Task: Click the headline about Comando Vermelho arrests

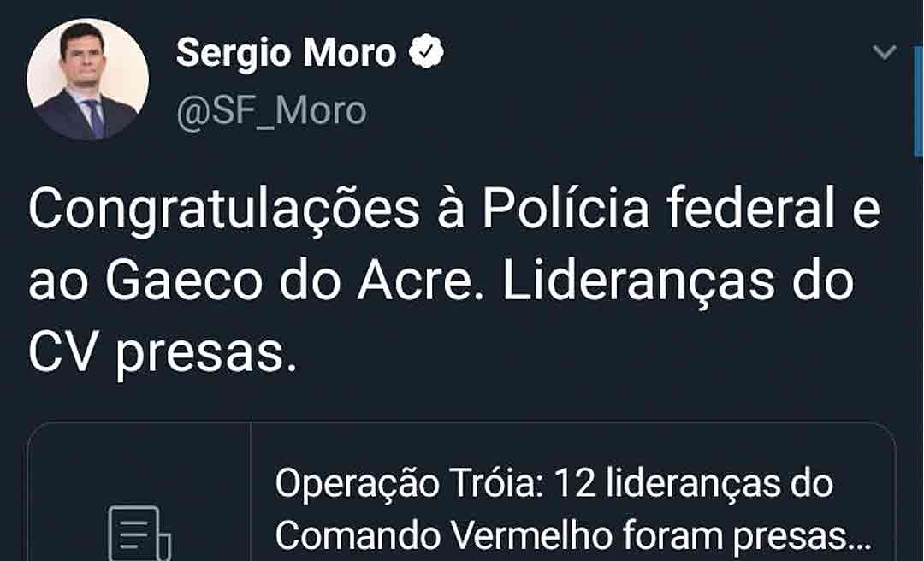Action: pyautogui.click(x=565, y=534)
